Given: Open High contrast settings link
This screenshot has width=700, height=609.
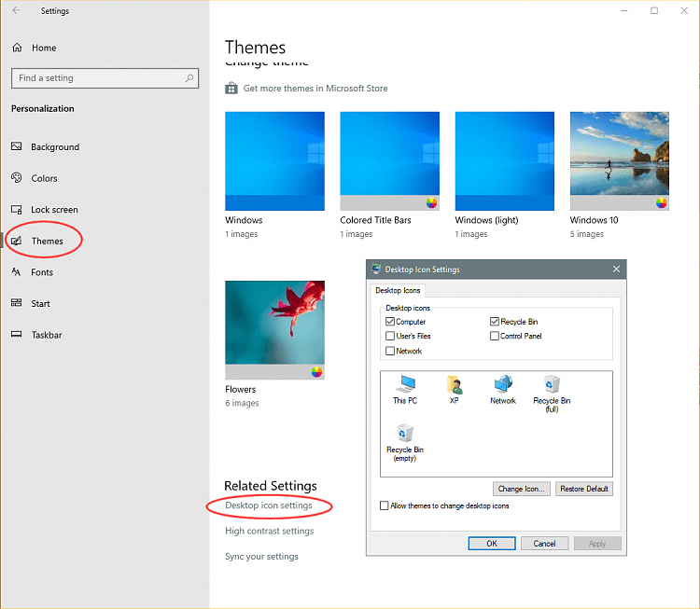Looking at the screenshot, I should pyautogui.click(x=269, y=531).
